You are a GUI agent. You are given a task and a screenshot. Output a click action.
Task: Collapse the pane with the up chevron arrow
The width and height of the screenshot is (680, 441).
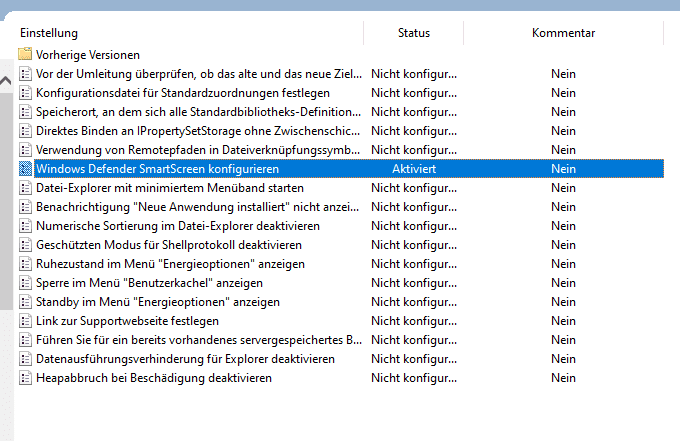(6, 80)
